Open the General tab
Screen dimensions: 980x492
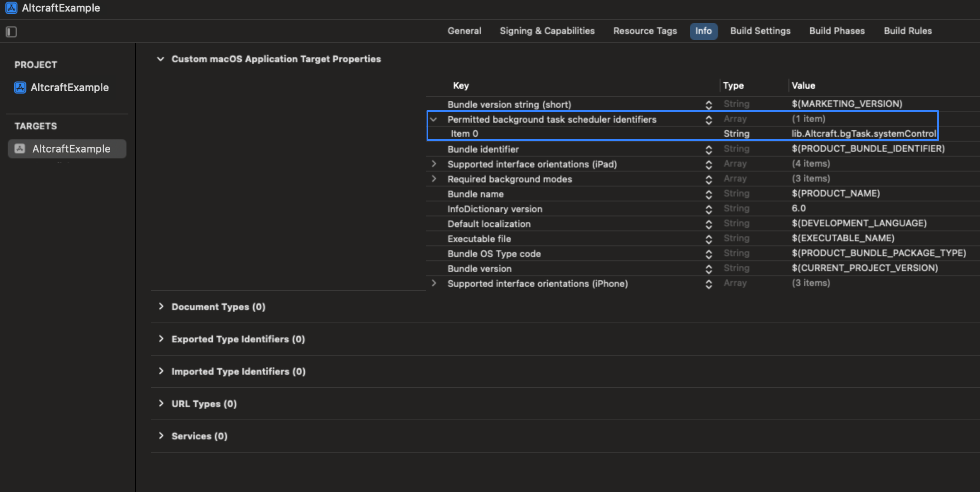coord(464,31)
